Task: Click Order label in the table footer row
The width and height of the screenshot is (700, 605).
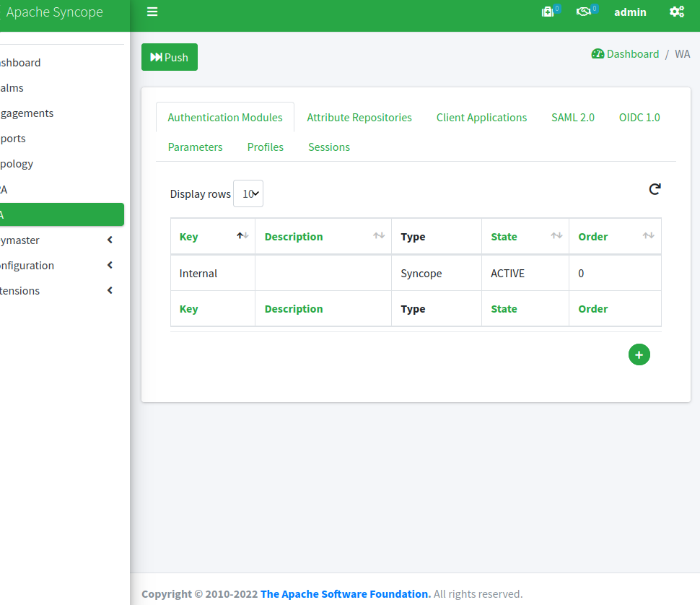Action: (593, 309)
